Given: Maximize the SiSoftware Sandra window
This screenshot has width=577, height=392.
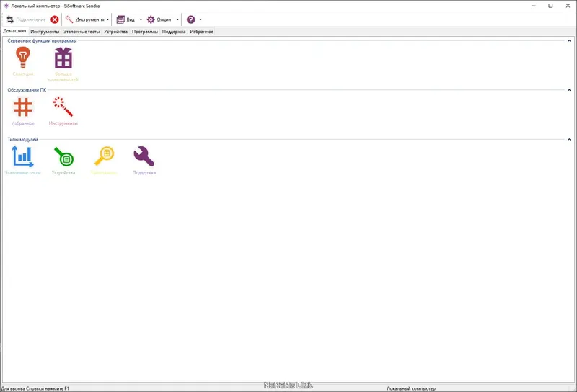Looking at the screenshot, I should coord(550,6).
